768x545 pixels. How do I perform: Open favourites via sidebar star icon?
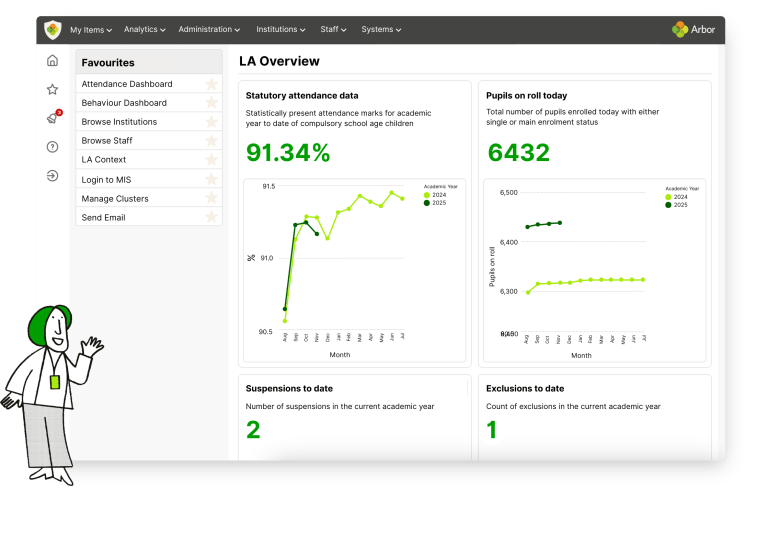[52, 89]
